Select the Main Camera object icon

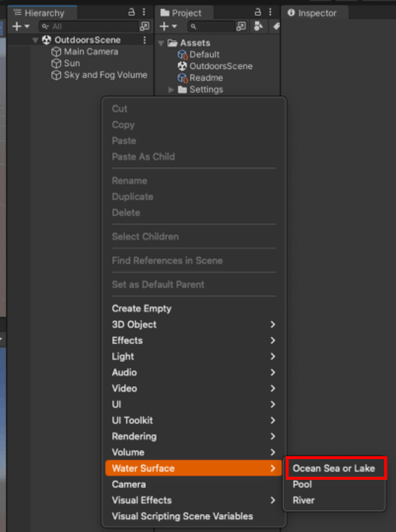(x=56, y=51)
